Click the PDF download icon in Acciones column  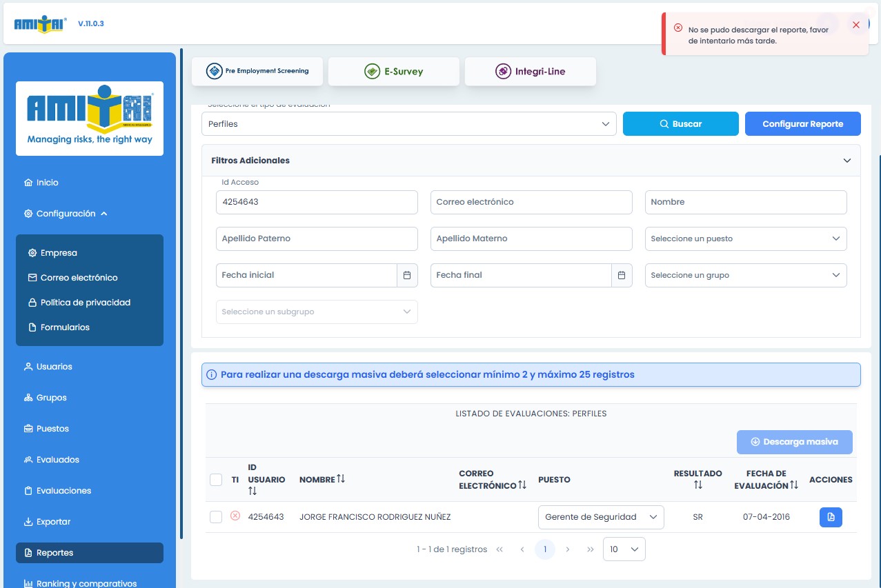tap(831, 517)
